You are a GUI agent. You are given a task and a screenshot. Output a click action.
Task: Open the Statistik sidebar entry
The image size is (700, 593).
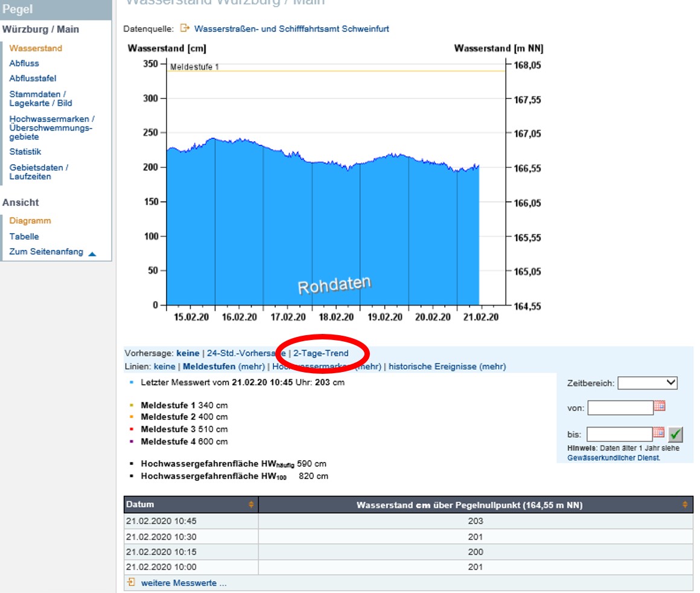pos(25,152)
